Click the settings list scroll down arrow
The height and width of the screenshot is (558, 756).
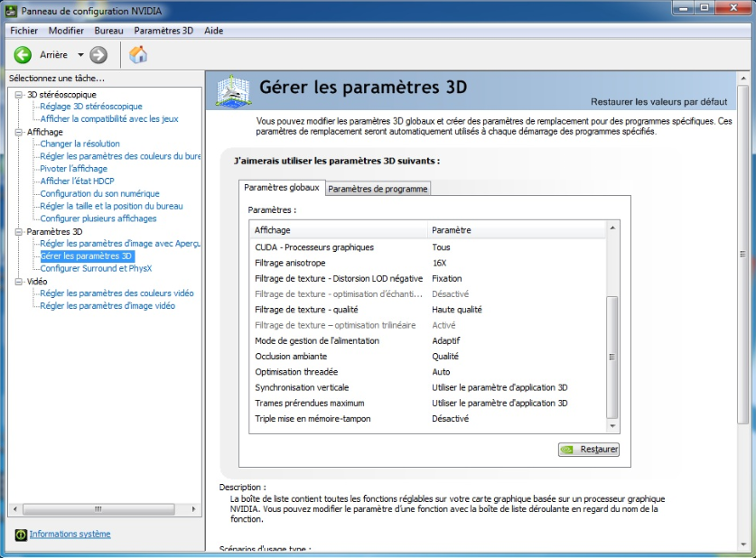pyautogui.click(x=613, y=425)
